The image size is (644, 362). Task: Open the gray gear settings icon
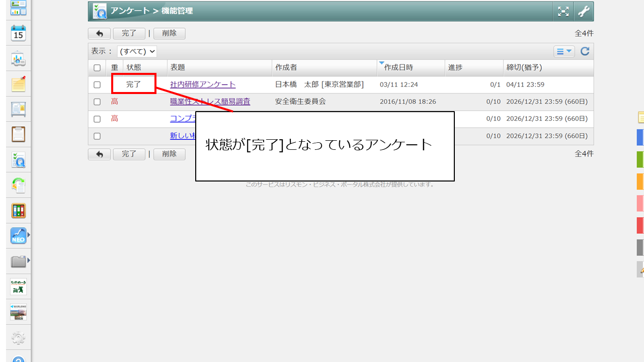pyautogui.click(x=19, y=337)
